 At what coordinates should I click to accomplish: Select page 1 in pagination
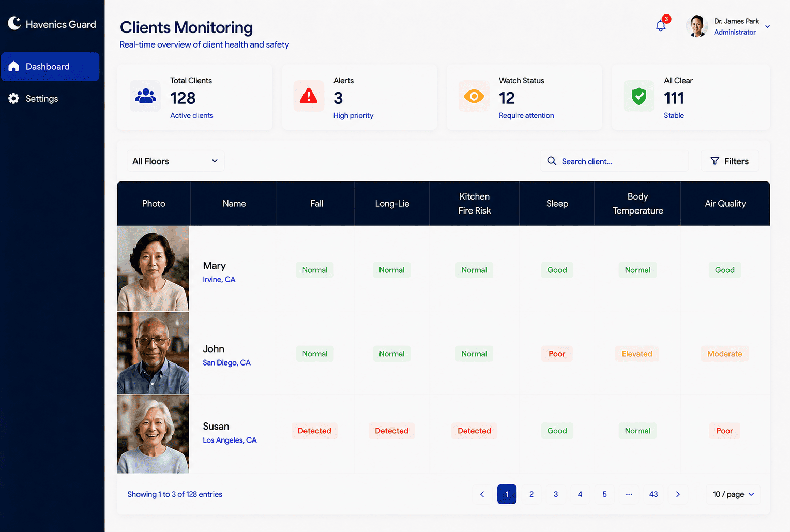[507, 494]
